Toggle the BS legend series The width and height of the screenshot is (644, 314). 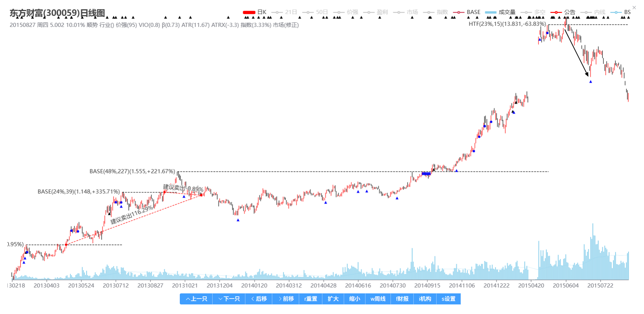[620, 12]
